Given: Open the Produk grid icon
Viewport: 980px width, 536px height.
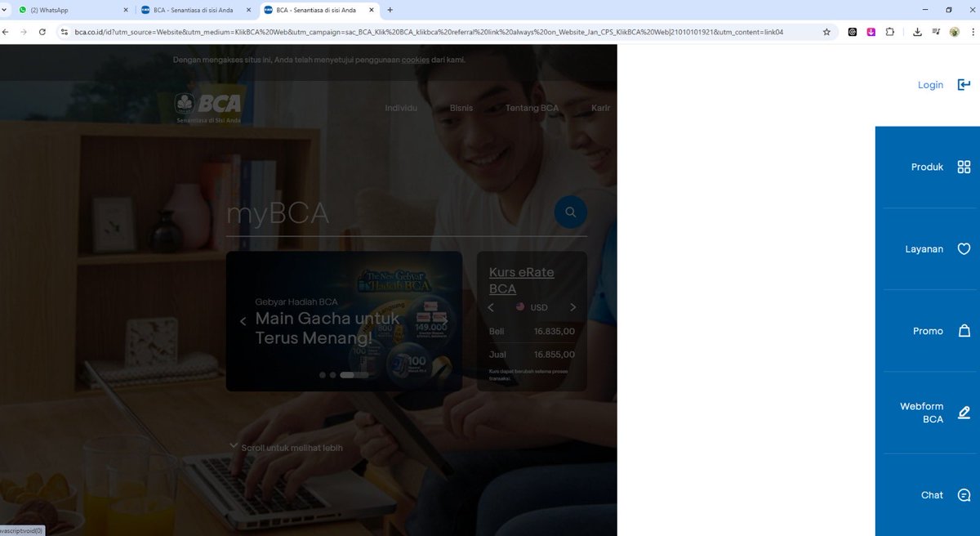Looking at the screenshot, I should point(964,167).
